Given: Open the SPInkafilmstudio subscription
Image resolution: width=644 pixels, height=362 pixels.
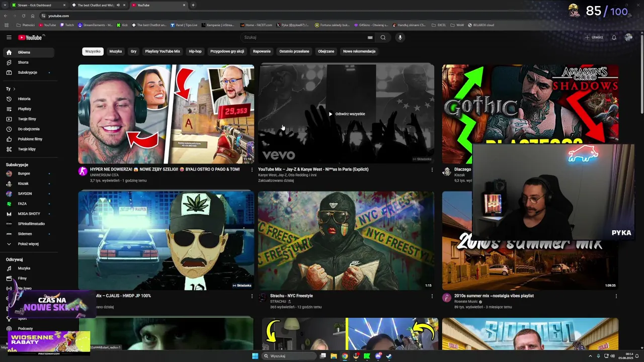Looking at the screenshot, I should pyautogui.click(x=28, y=224).
